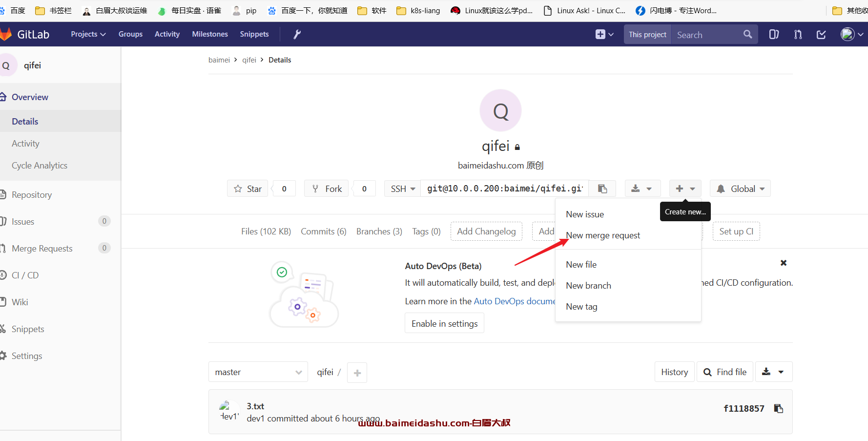Click the search magnifier icon
The width and height of the screenshot is (868, 441).
coord(747,34)
